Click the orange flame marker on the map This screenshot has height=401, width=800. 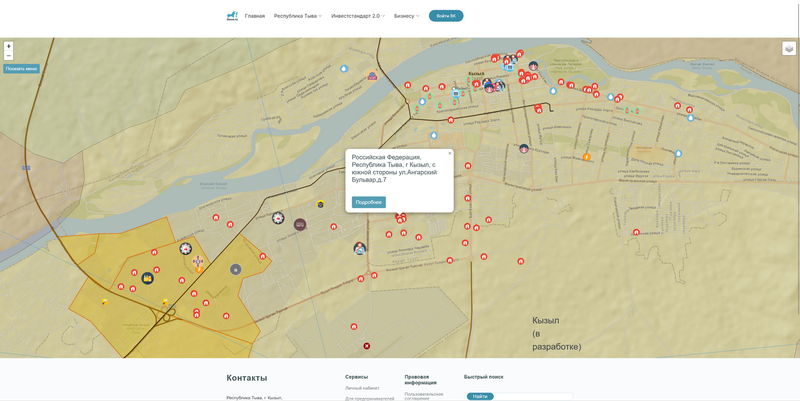point(587,157)
